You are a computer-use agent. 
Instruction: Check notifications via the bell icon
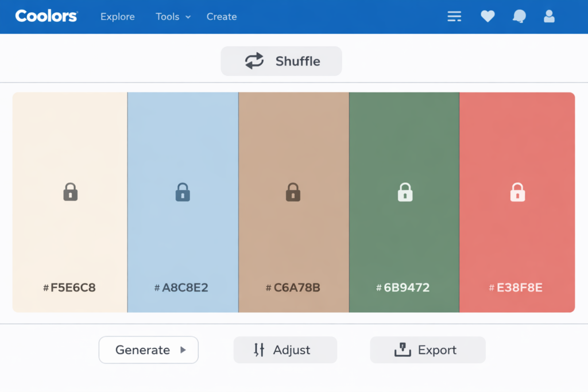pyautogui.click(x=519, y=16)
